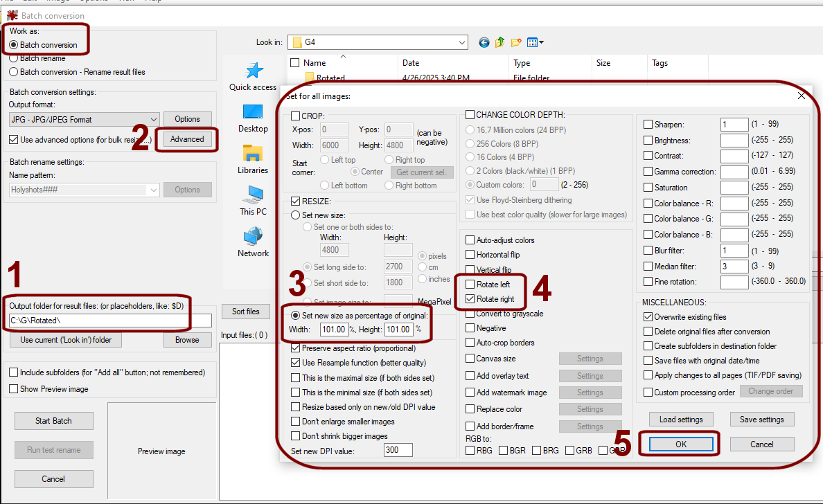Enable Auto-crop borders checkbox

pyautogui.click(x=470, y=343)
